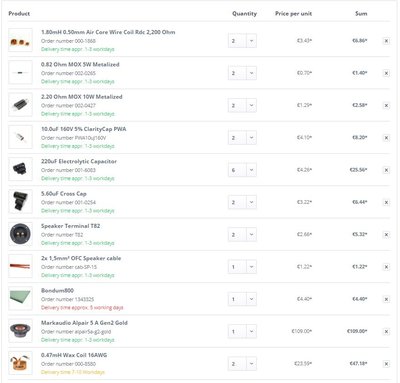This screenshot has width=400, height=383.
Task: Remove the 0.47mH Wax Coil 16AWG item
Action: 386,364
